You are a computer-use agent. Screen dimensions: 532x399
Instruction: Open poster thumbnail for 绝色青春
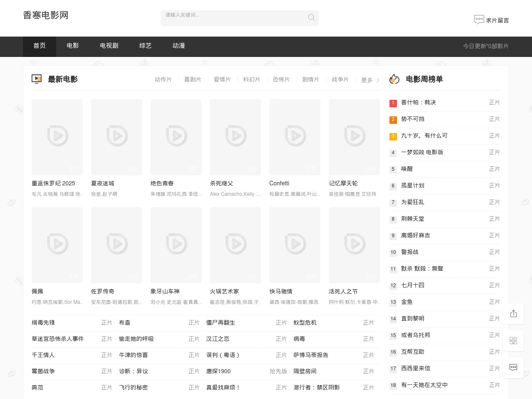(176, 137)
